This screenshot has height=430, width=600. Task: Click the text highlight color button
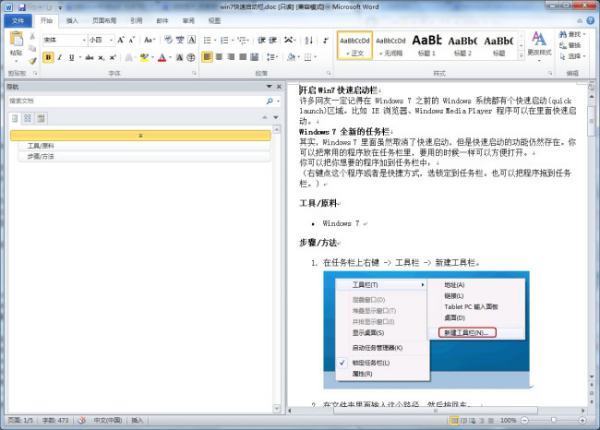pyautogui.click(x=144, y=57)
